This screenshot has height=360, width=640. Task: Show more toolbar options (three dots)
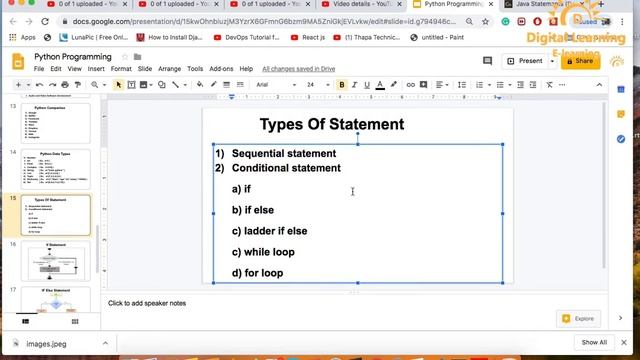[562, 85]
